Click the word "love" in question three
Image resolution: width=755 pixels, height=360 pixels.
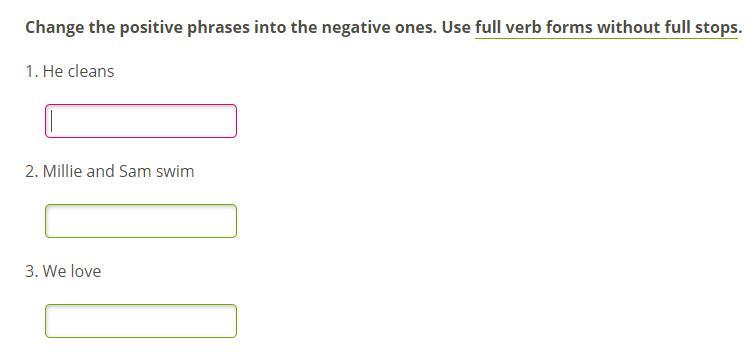[86, 271]
